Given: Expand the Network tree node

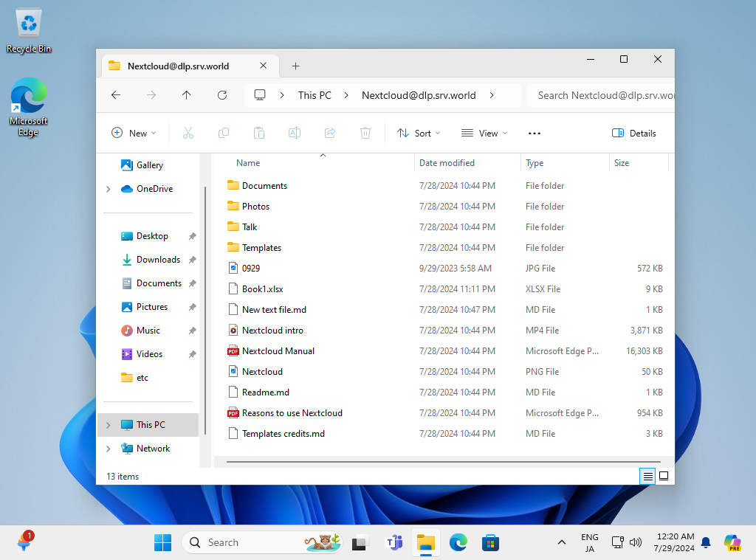Looking at the screenshot, I should tap(109, 449).
